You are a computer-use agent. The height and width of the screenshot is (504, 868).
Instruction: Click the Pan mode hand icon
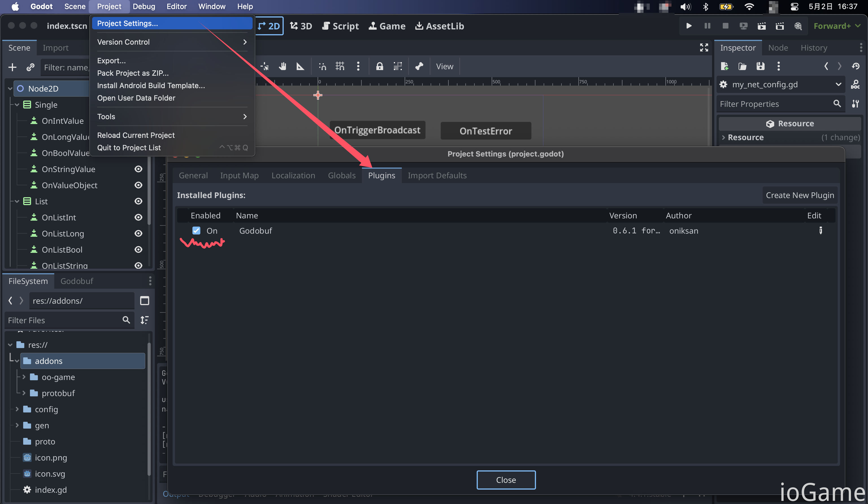[283, 66]
